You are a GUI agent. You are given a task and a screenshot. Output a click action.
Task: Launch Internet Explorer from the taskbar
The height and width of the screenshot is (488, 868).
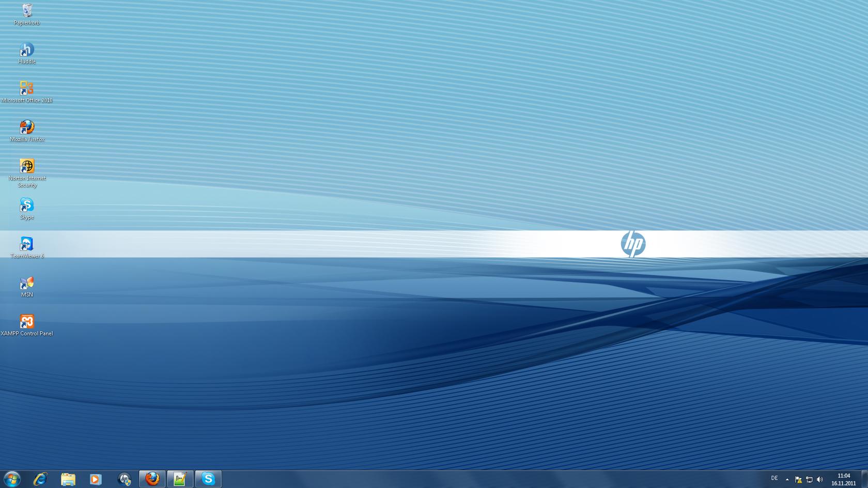coord(40,479)
